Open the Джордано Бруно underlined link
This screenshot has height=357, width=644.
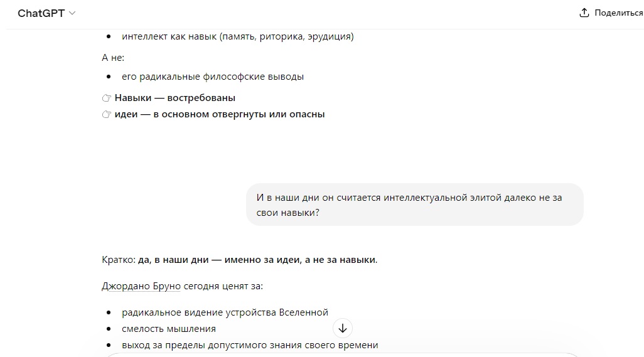[141, 286]
